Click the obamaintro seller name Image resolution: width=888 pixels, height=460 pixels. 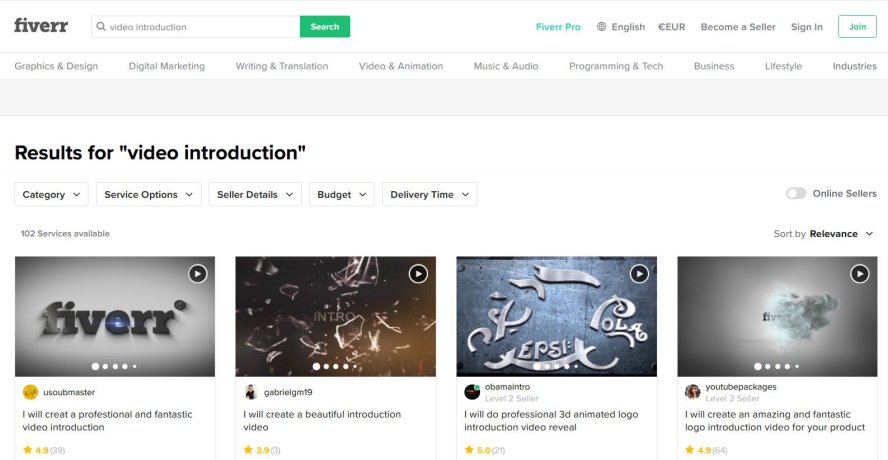click(x=507, y=387)
